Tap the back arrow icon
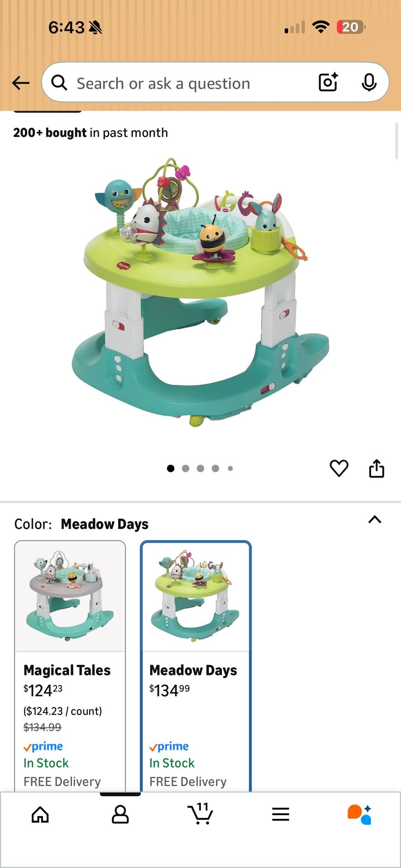 [x=21, y=83]
